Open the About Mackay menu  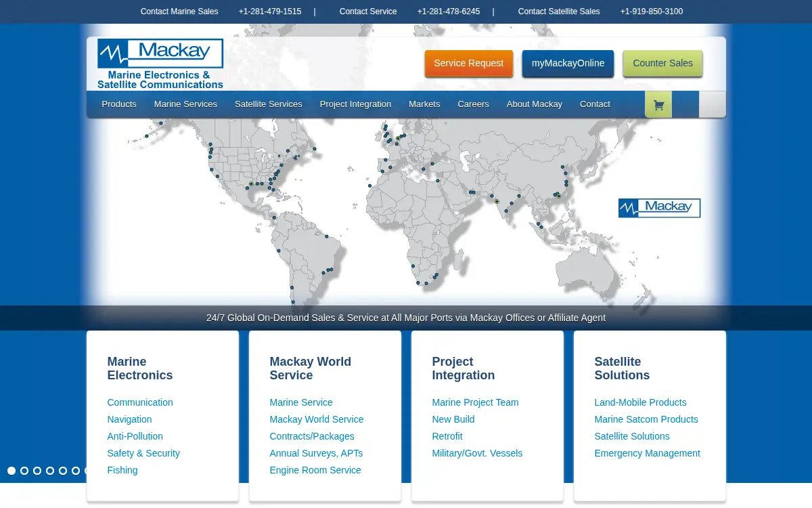pyautogui.click(x=535, y=104)
